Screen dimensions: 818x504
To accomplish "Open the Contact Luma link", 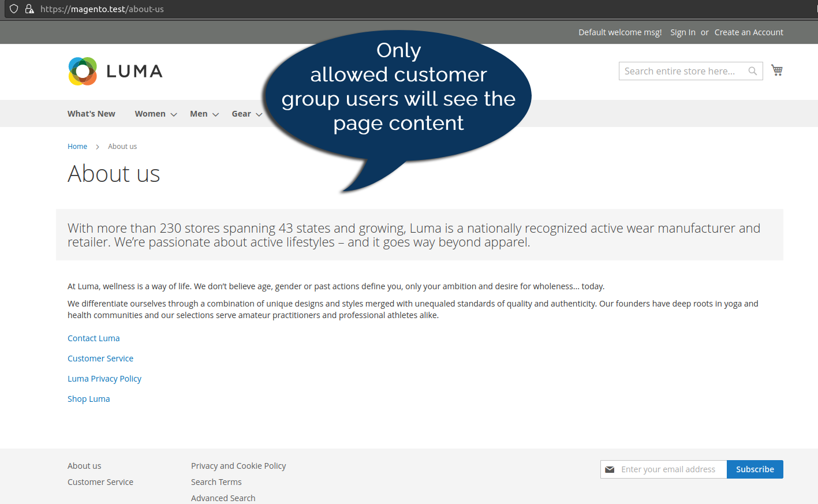I will point(94,338).
